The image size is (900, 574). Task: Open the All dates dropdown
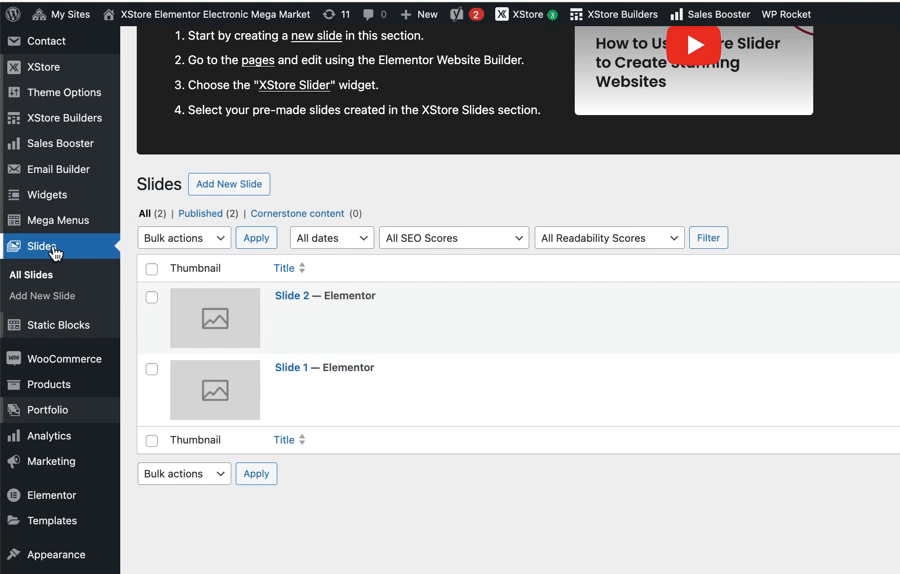(x=332, y=238)
